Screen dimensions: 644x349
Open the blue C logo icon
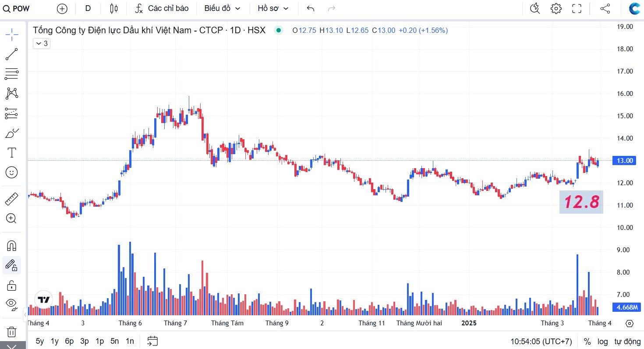pos(635,8)
